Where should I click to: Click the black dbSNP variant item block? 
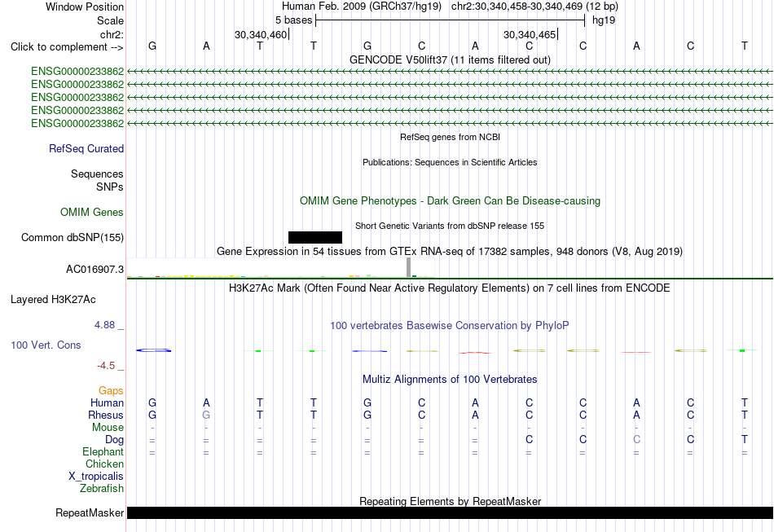[315, 237]
